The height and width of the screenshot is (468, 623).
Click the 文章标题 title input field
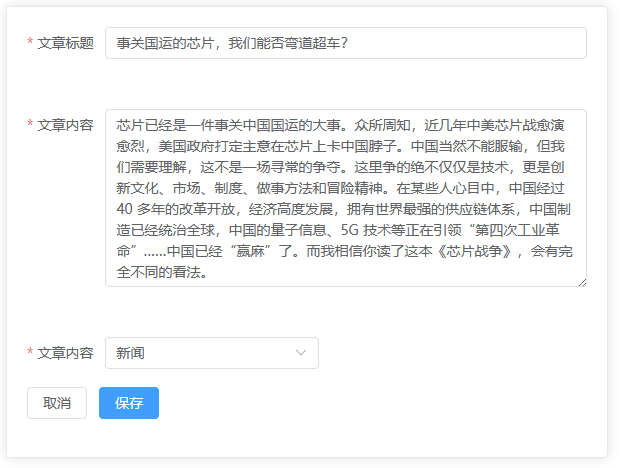(345, 43)
